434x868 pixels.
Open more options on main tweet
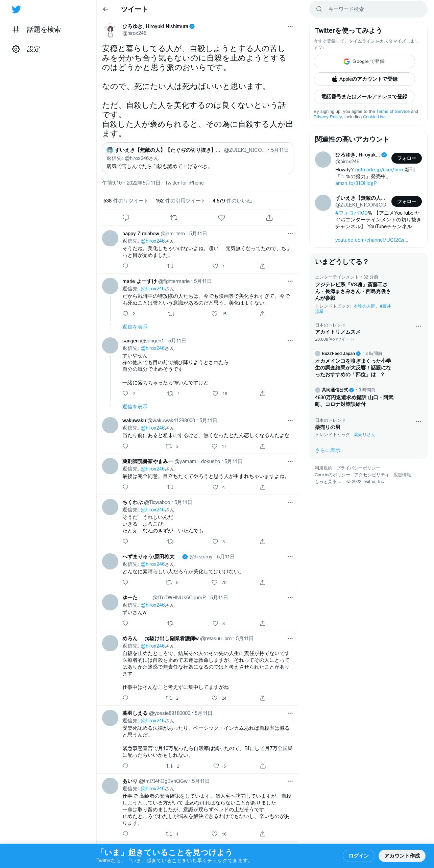pyautogui.click(x=290, y=26)
